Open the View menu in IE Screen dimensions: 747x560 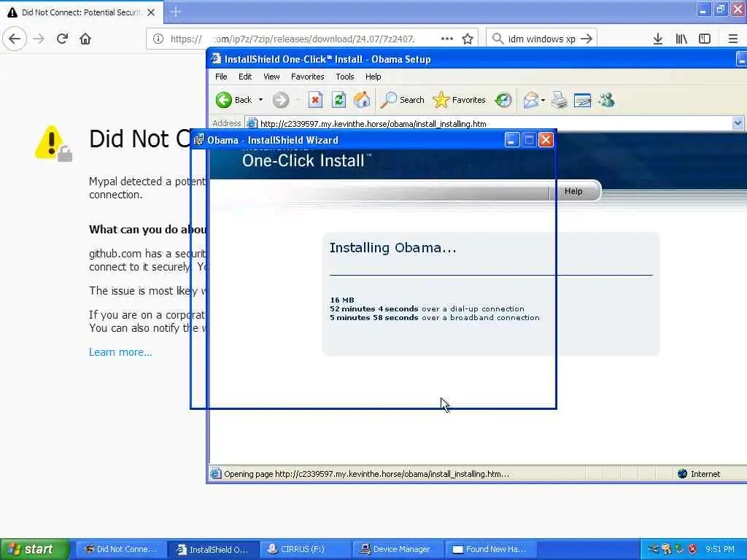(x=271, y=77)
